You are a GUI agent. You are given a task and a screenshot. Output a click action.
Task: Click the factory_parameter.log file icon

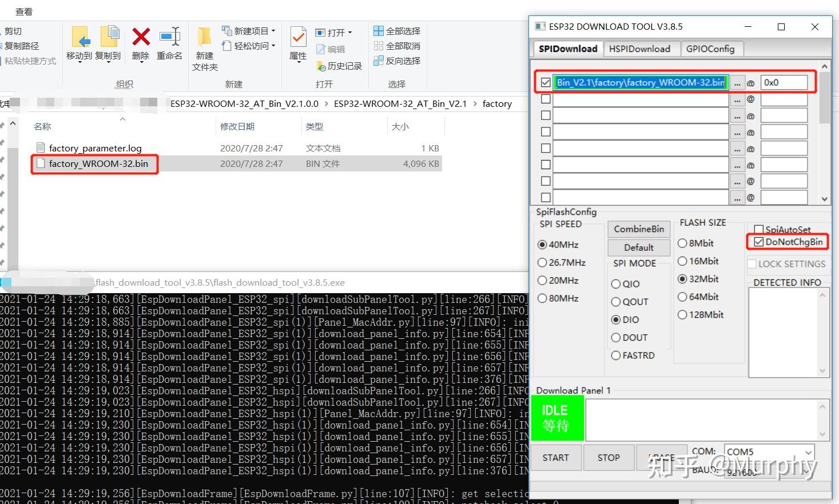(x=40, y=147)
